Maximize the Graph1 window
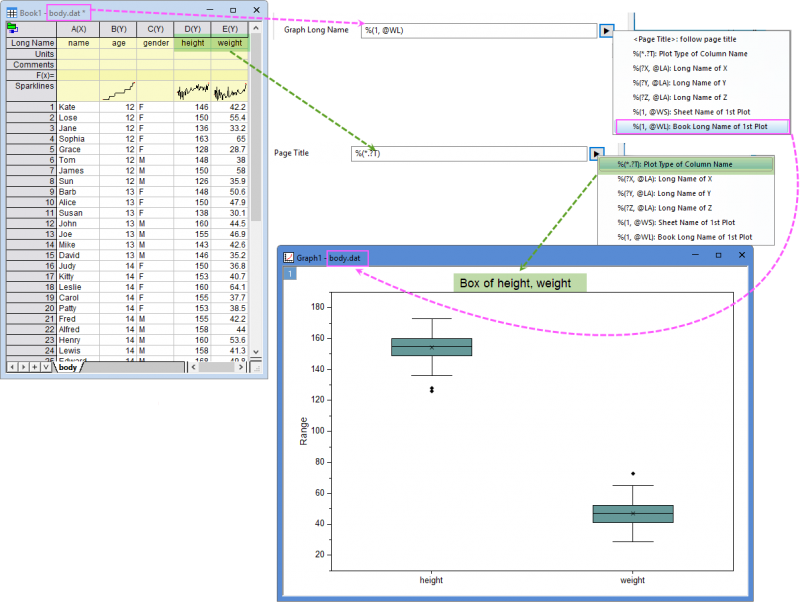 point(718,255)
